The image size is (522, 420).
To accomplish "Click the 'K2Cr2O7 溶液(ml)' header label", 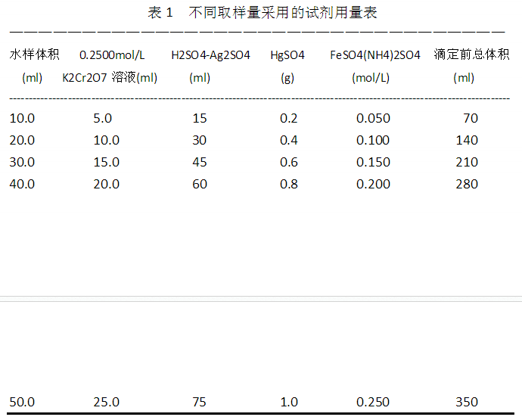I will click(x=110, y=78).
